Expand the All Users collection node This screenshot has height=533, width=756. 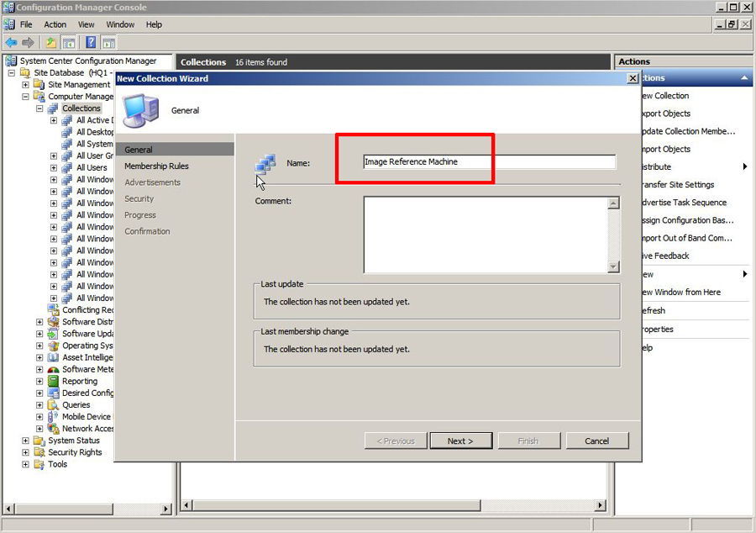point(54,168)
